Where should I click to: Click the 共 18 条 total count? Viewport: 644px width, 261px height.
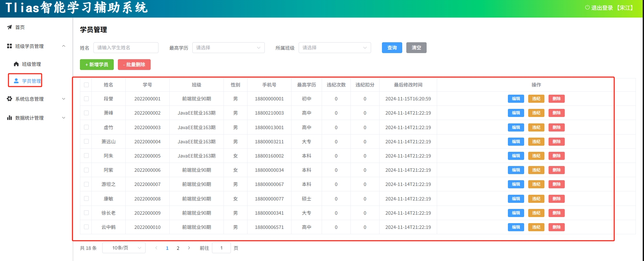click(88, 248)
